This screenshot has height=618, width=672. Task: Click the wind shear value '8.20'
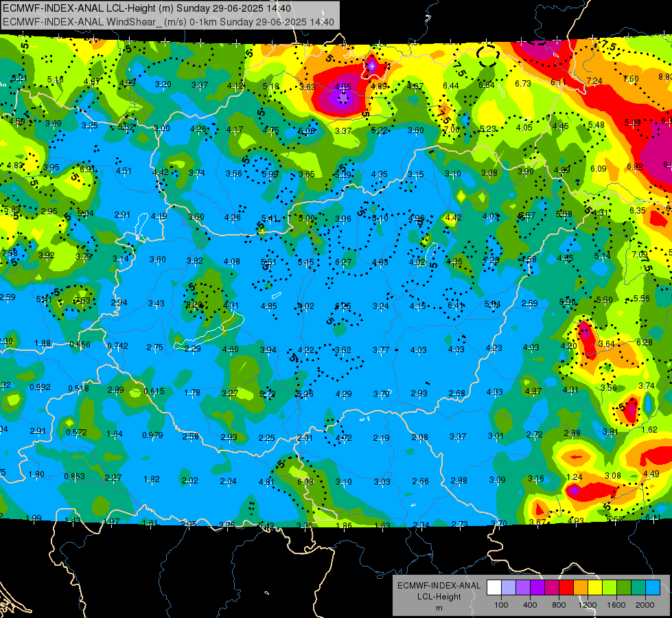pyautogui.click(x=194, y=305)
